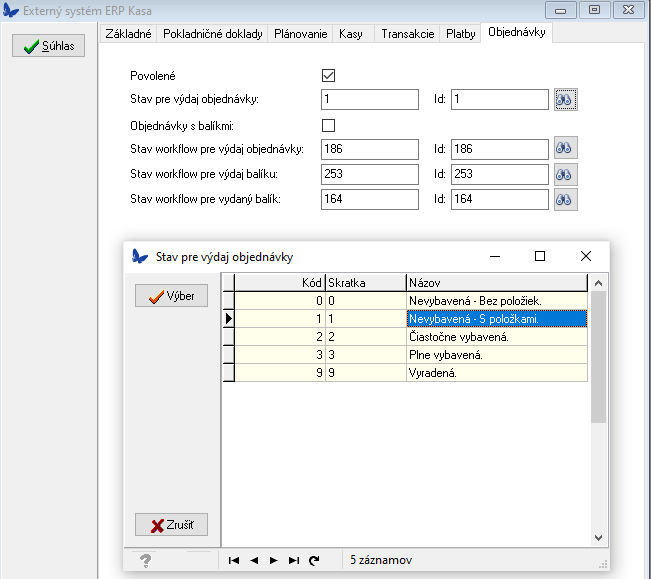Go to next record in navigator

274,560
